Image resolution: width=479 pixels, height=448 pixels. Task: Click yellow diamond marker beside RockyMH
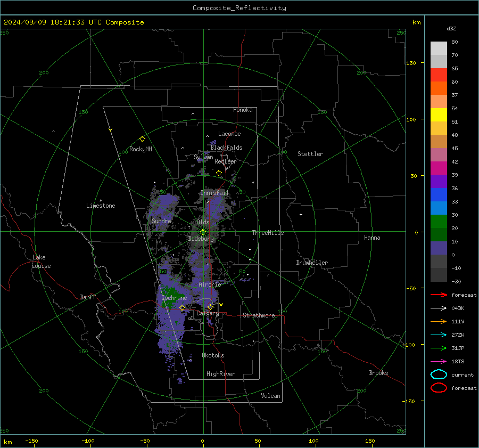tap(142, 139)
